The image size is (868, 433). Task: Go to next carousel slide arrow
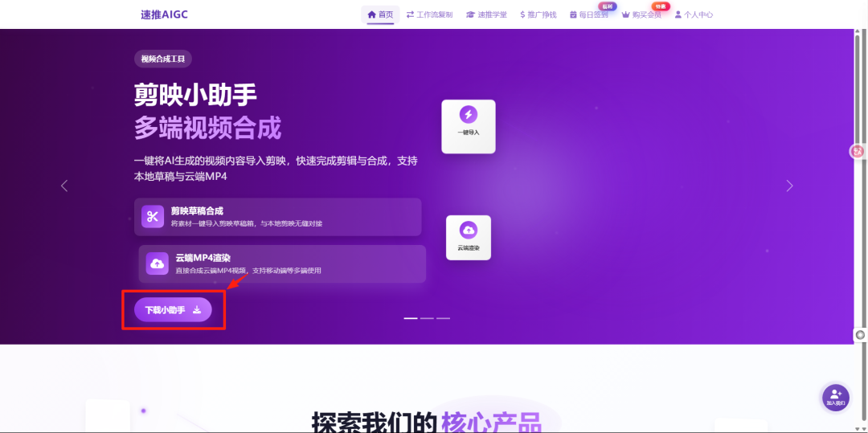point(790,186)
